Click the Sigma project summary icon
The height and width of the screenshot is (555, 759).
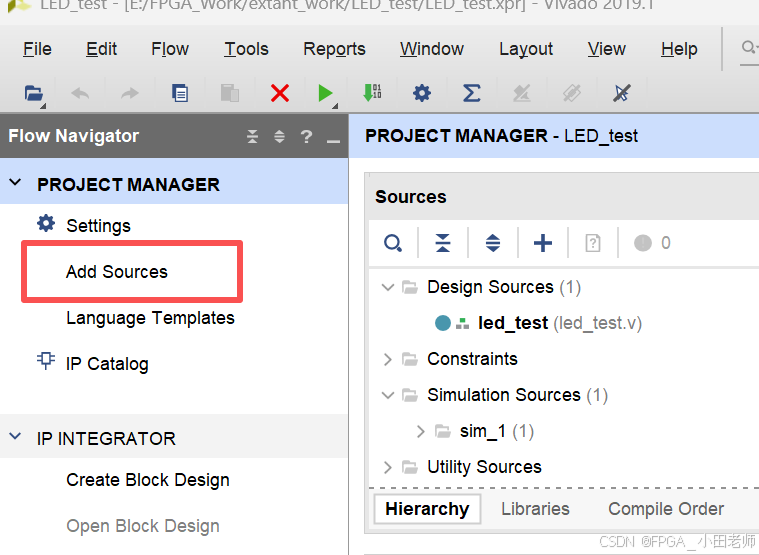(x=472, y=93)
